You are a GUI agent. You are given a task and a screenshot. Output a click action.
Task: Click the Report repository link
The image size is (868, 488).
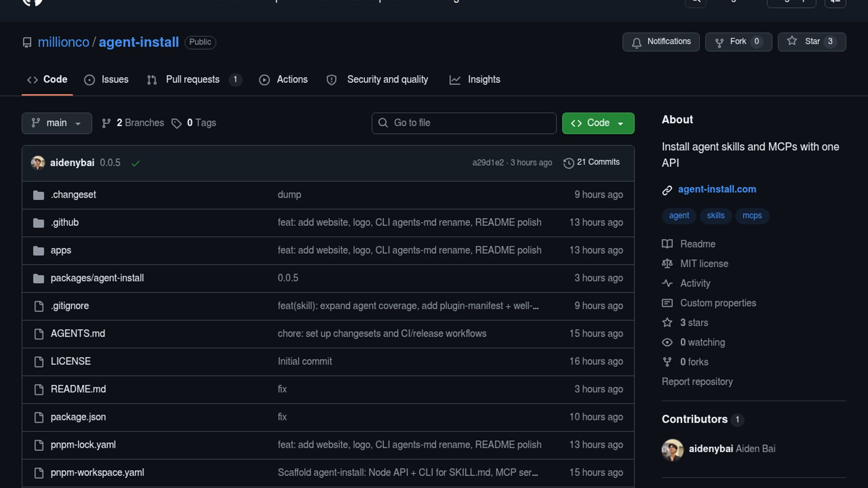pyautogui.click(x=697, y=382)
